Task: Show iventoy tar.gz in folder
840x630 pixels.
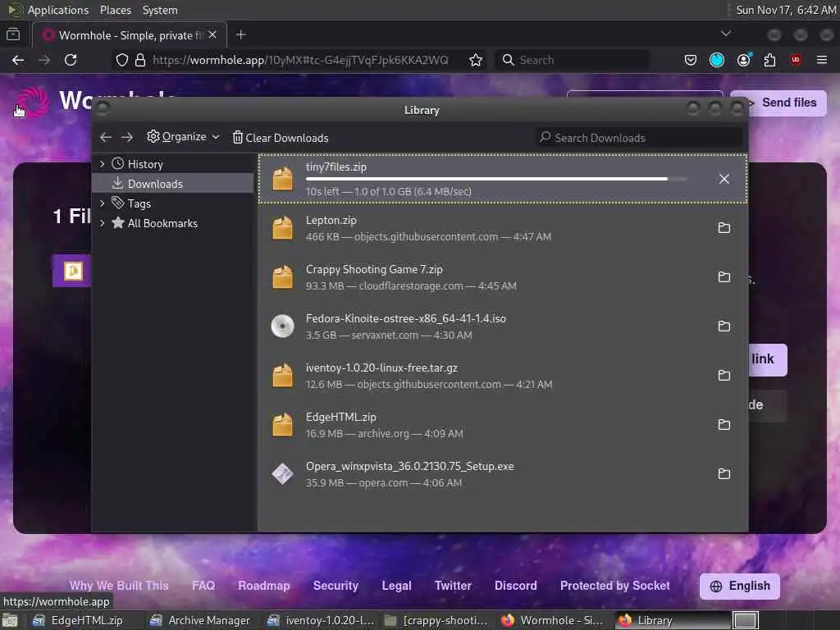Action: click(x=724, y=376)
